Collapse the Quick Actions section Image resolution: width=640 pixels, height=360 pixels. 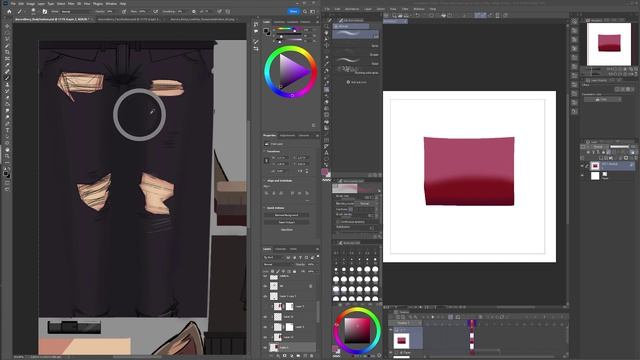[264, 208]
